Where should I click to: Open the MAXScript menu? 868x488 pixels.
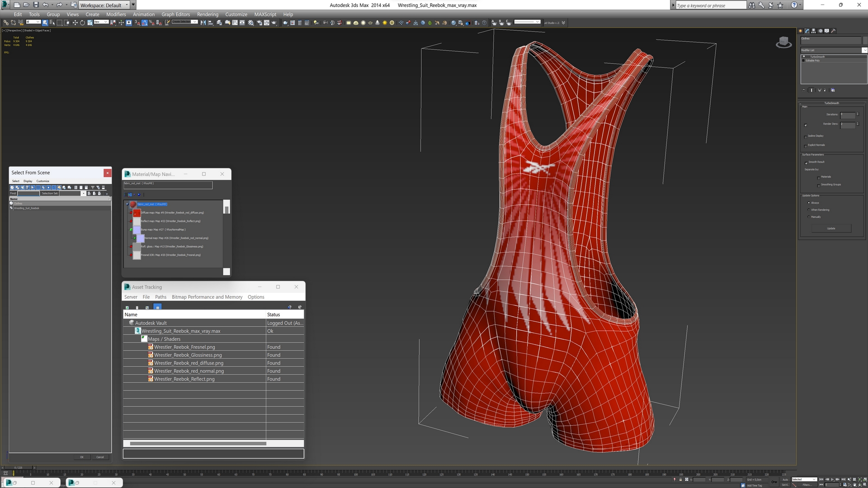pos(265,14)
